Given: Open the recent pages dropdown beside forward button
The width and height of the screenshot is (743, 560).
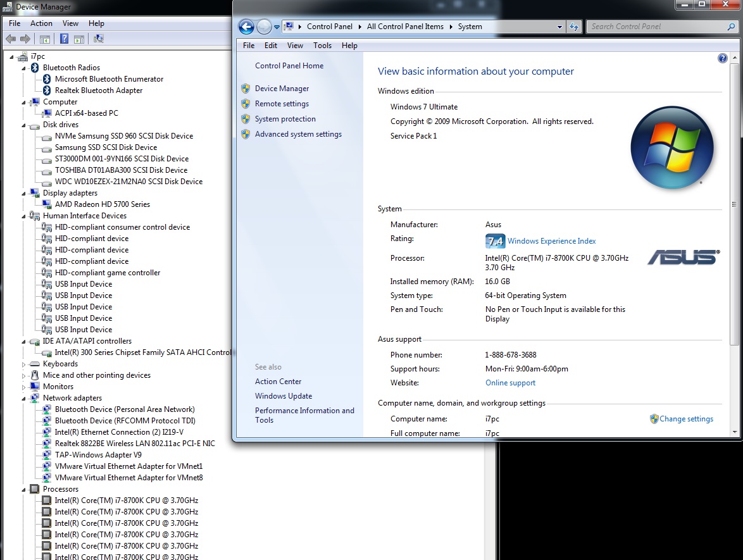Looking at the screenshot, I should coord(277,27).
